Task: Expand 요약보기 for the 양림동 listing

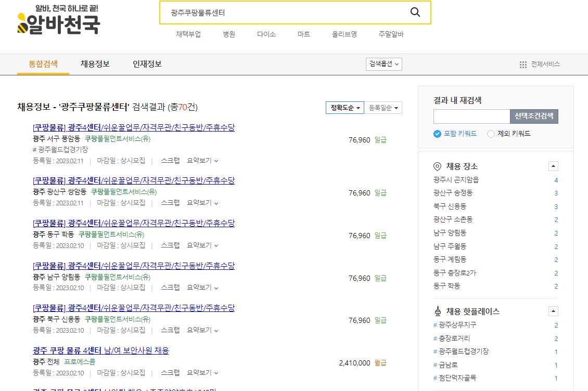Action: point(202,288)
